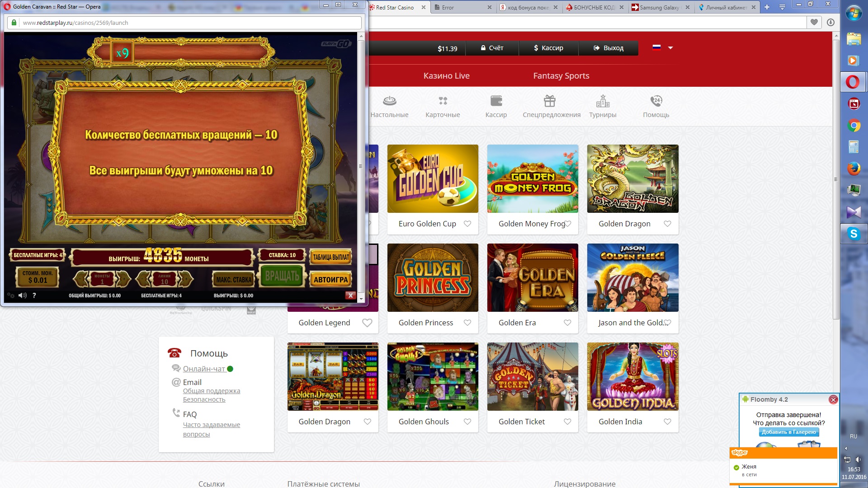Click the СТОИМ. МОН. coin value button
Viewport: 868px width, 488px height.
(x=38, y=277)
